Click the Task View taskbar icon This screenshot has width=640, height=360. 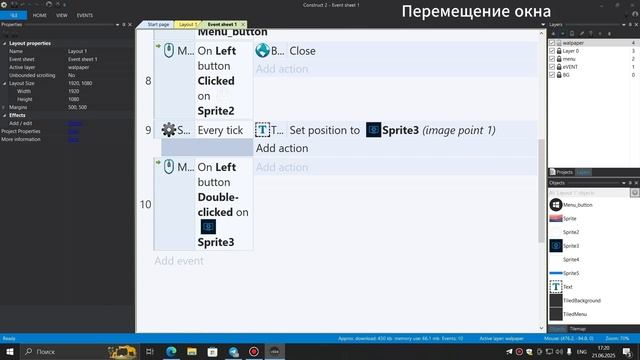point(149,351)
